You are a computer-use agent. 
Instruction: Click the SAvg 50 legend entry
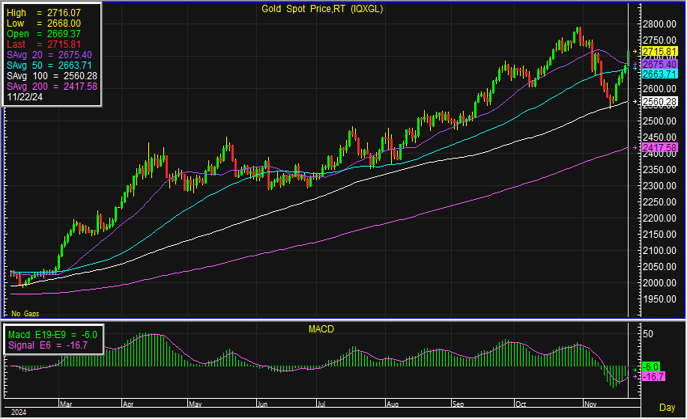[50, 65]
